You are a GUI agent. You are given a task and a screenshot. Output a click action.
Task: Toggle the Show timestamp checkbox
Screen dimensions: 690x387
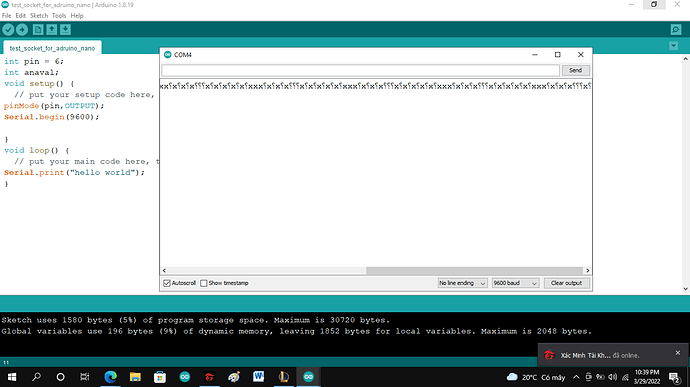(204, 283)
